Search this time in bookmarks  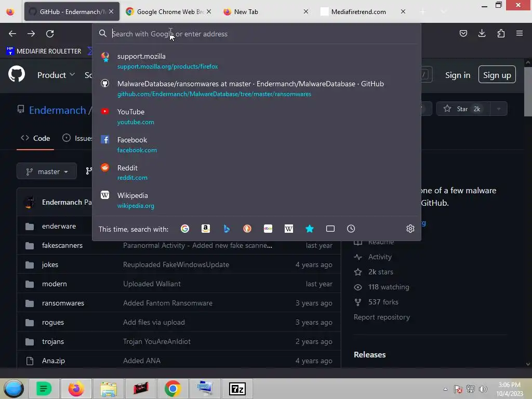[310, 229]
